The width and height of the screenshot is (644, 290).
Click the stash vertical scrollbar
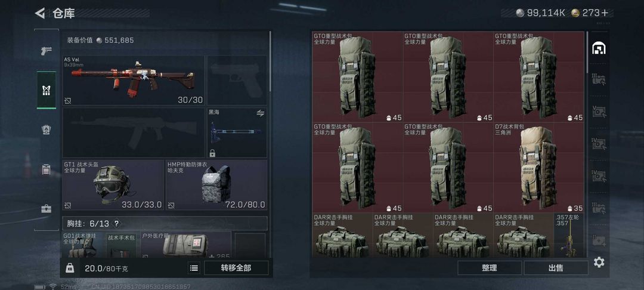tap(587, 48)
